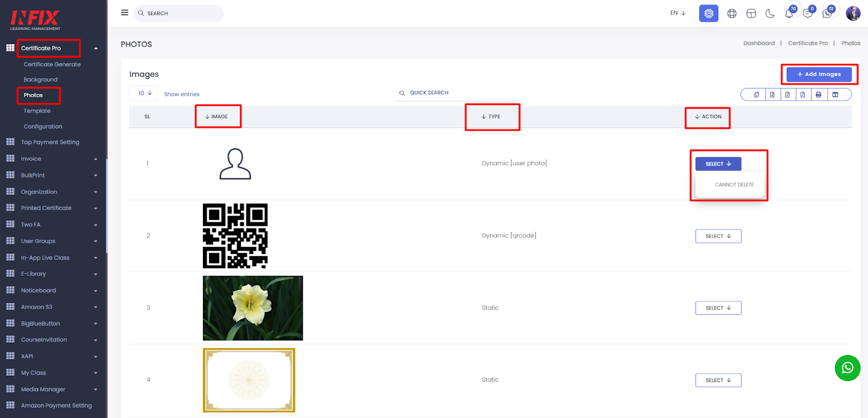This screenshot has width=868, height=418.
Task: Sort table by Action column
Action: (708, 117)
